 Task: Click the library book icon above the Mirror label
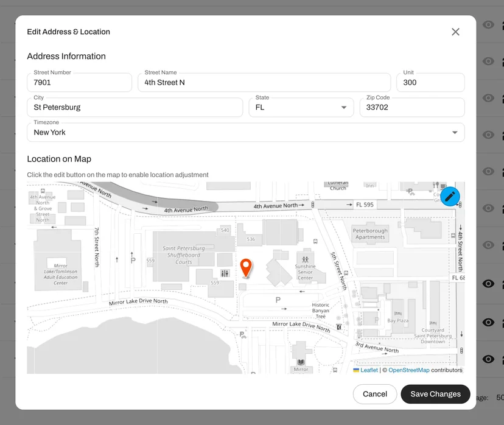301,362
